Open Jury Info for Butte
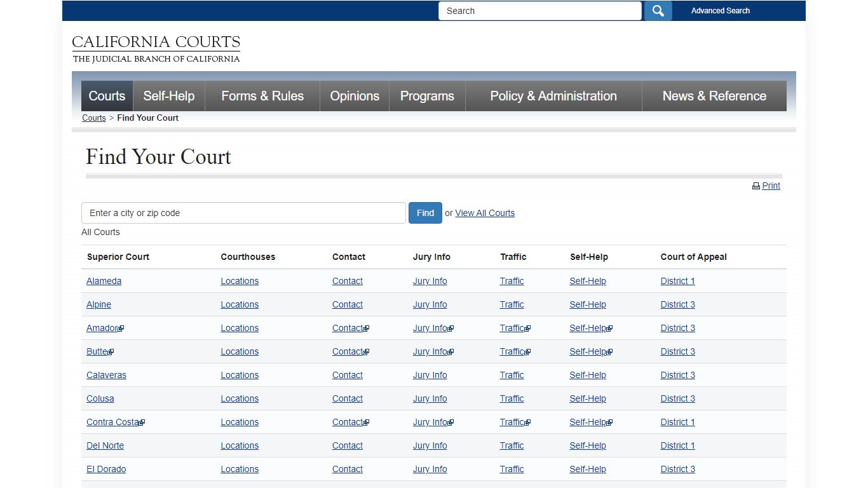The image size is (868, 488). pyautogui.click(x=433, y=351)
